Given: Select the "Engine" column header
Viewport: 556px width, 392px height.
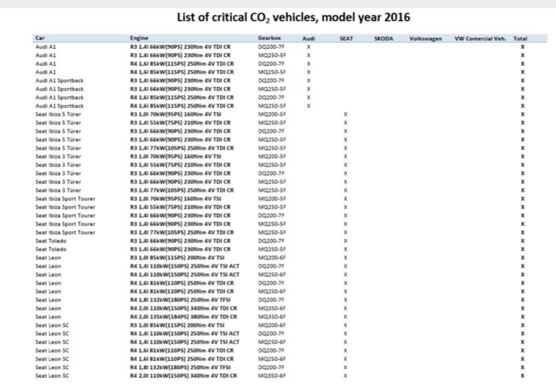Looking at the screenshot, I should (x=139, y=38).
